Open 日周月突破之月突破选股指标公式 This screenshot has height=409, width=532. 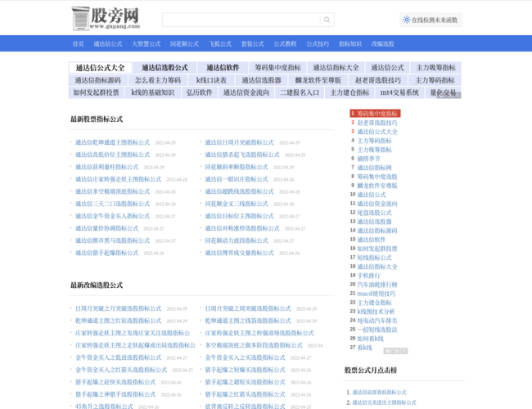coord(118,308)
